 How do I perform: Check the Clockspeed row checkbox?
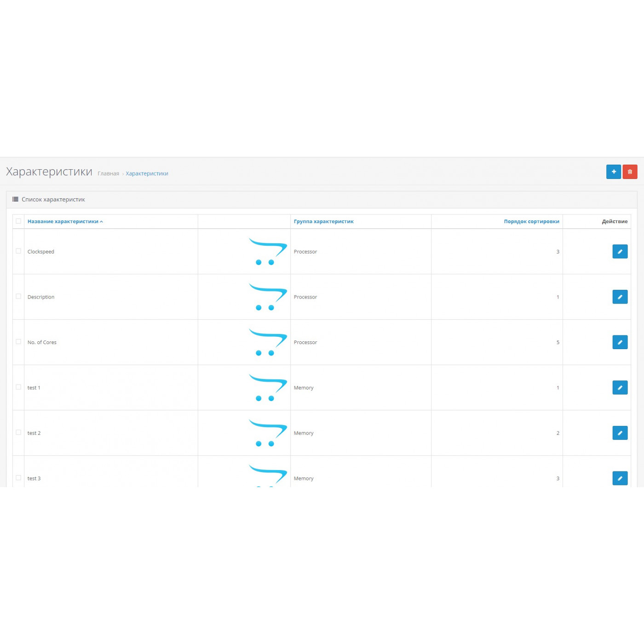(x=18, y=251)
